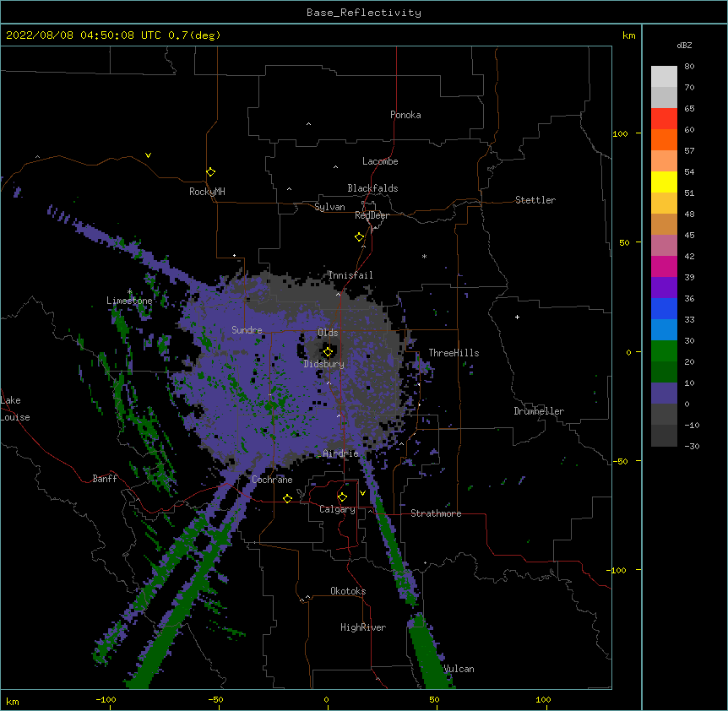Pick the yellow 51-54 dBZ legend swatch

[664, 182]
